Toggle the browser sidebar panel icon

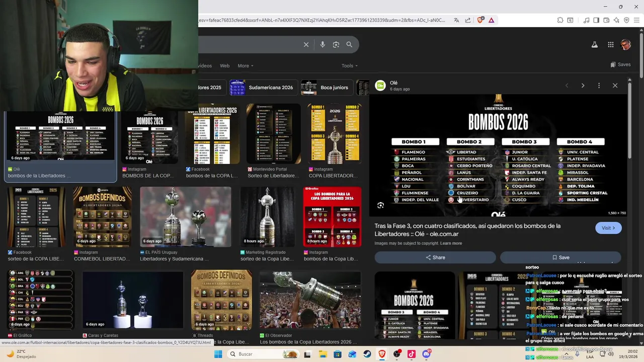(596, 20)
